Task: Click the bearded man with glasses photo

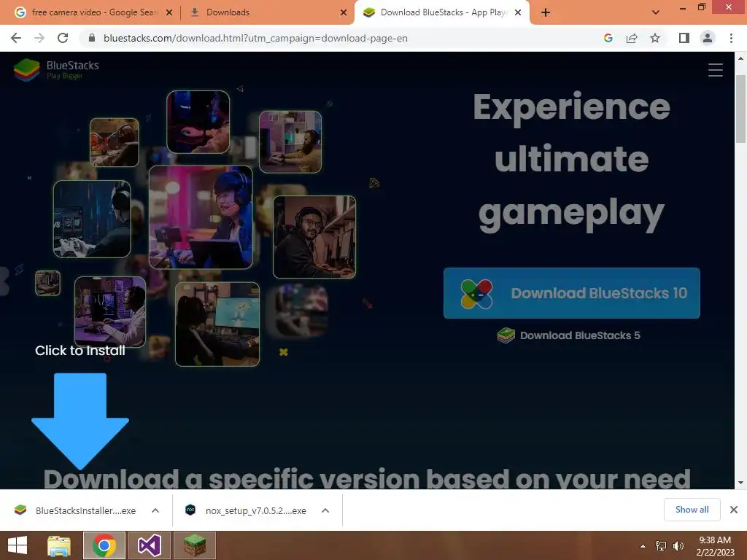Action: pos(314,237)
